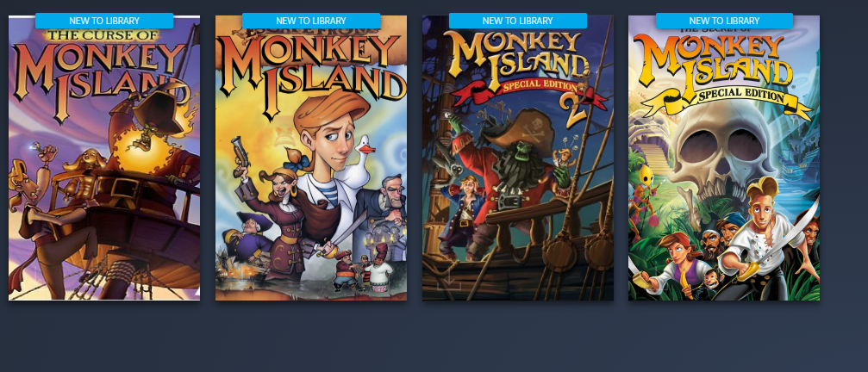
Task: Click the New to Library badge above Escape from Monkey Island
Action: (311, 21)
